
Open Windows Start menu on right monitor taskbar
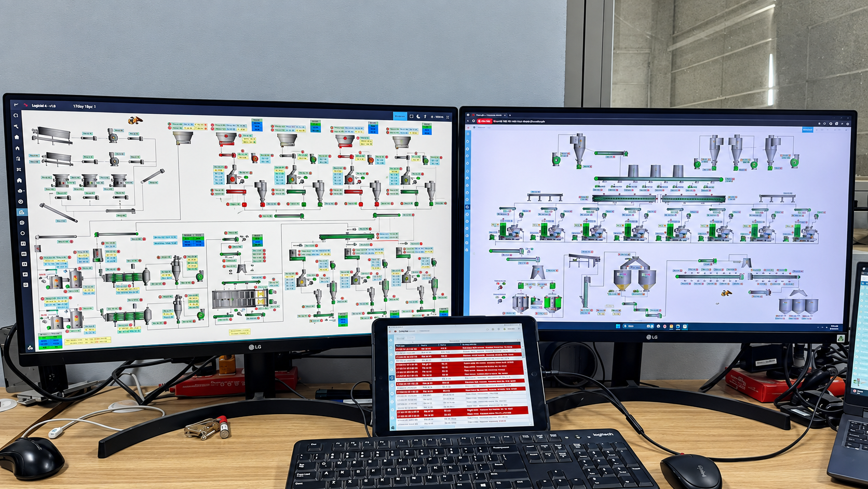pos(618,326)
